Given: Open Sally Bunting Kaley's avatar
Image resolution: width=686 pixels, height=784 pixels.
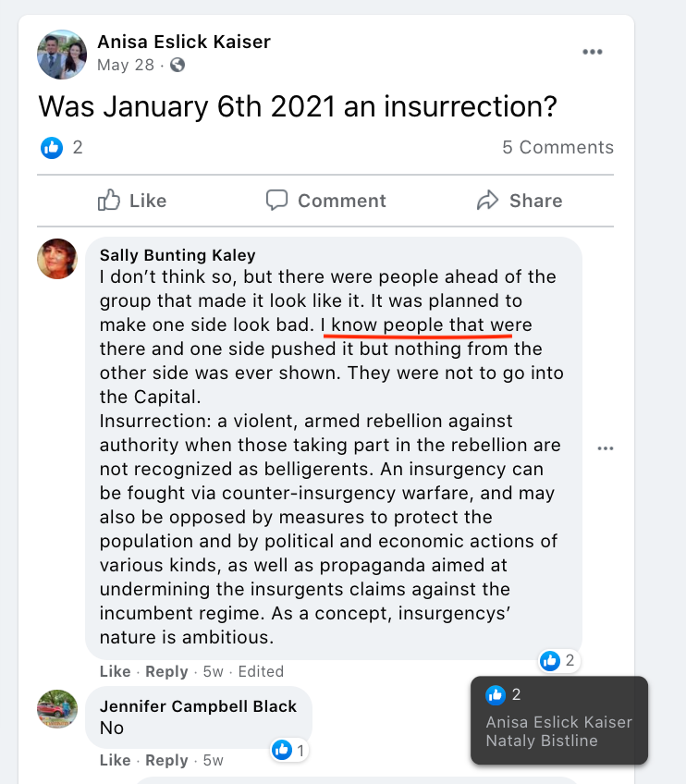Looking at the screenshot, I should click(x=57, y=259).
